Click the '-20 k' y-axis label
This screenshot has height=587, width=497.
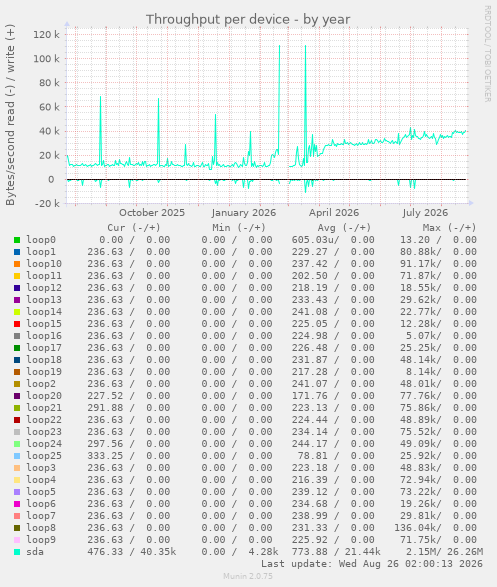(47, 204)
